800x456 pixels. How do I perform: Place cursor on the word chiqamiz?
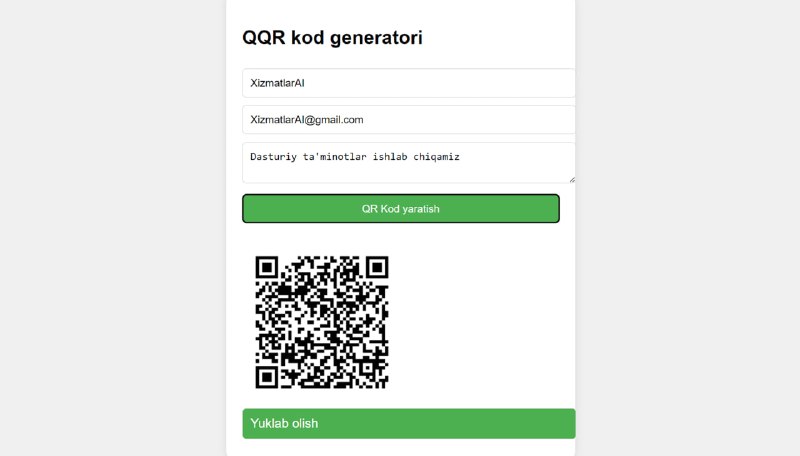click(436, 157)
